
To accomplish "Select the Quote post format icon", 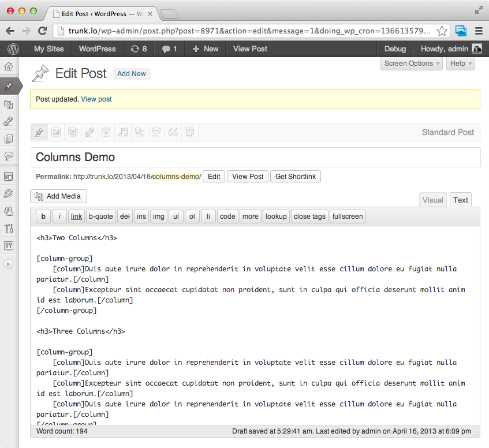I will pyautogui.click(x=173, y=132).
